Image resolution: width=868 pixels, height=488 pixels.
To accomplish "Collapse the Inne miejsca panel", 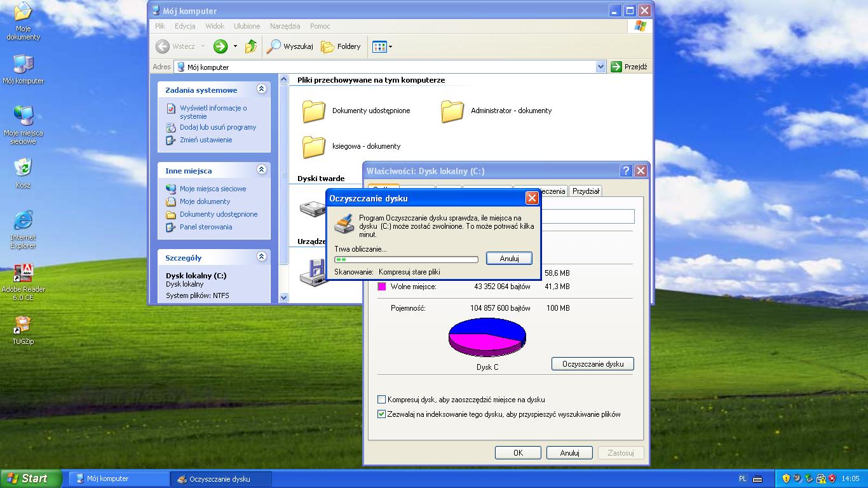I will coord(261,170).
